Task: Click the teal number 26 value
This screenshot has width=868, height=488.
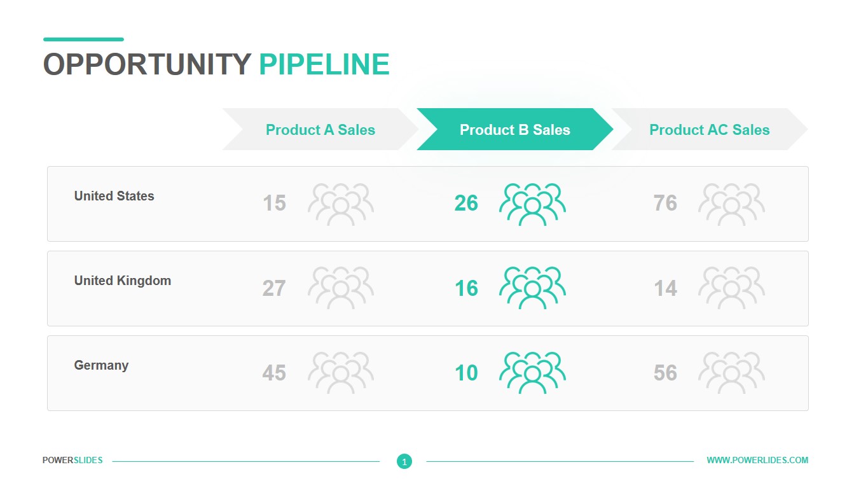Action: (x=466, y=203)
